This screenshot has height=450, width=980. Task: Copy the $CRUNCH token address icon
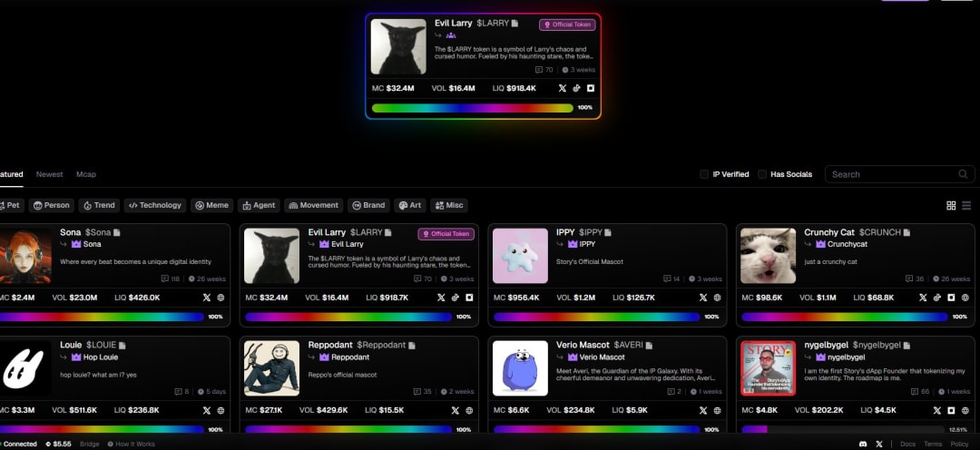906,232
